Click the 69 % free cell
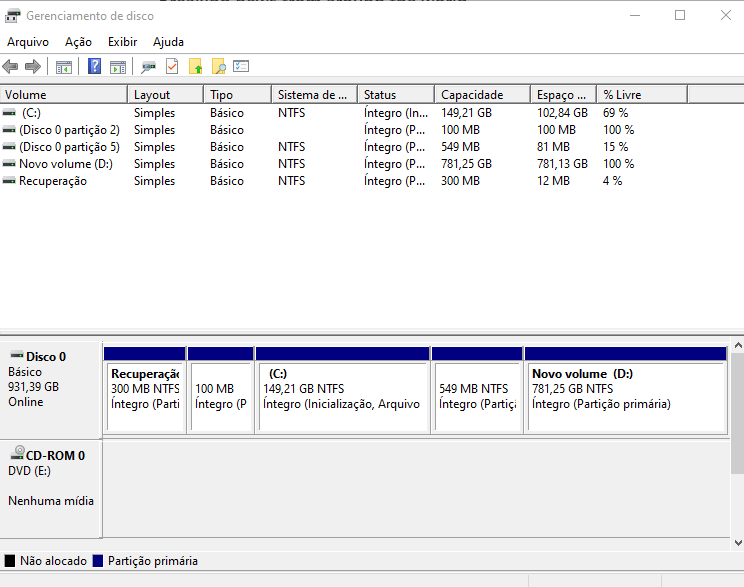The width and height of the screenshot is (744, 587). click(615, 113)
